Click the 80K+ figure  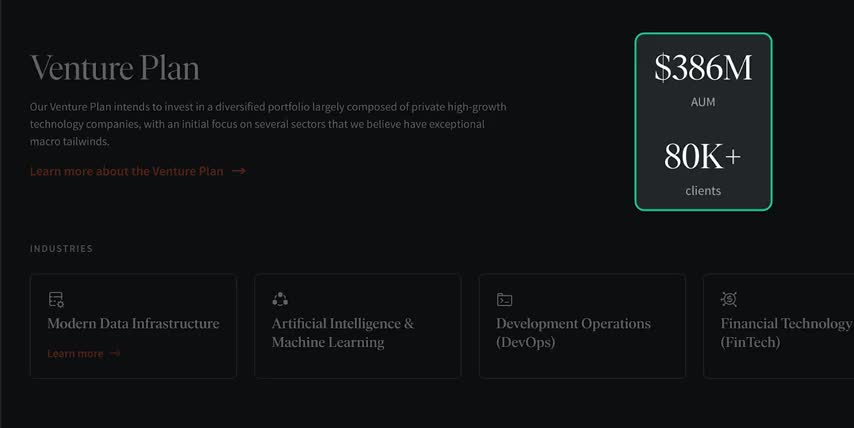(703, 156)
